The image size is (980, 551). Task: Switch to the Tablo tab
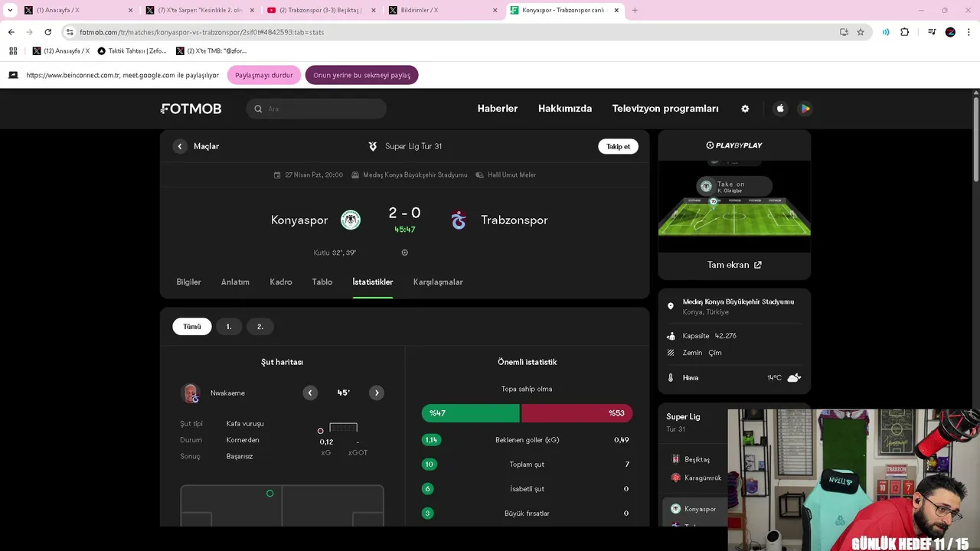[322, 282]
